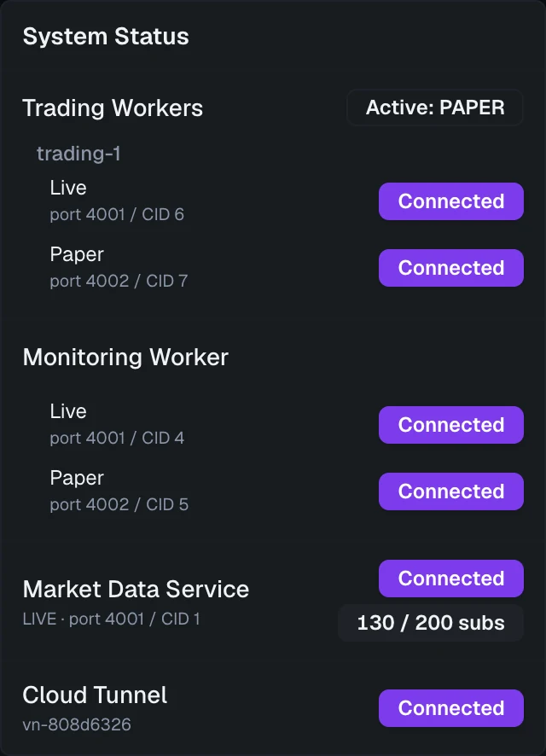This screenshot has width=546, height=756.
Task: Click the Active: PAPER badge
Action: coord(435,108)
